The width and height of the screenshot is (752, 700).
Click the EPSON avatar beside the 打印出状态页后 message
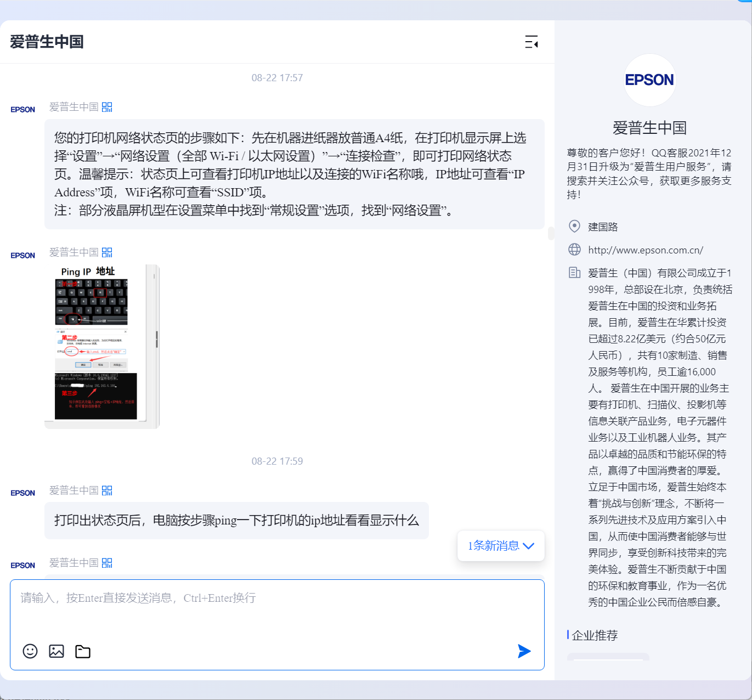pos(22,493)
